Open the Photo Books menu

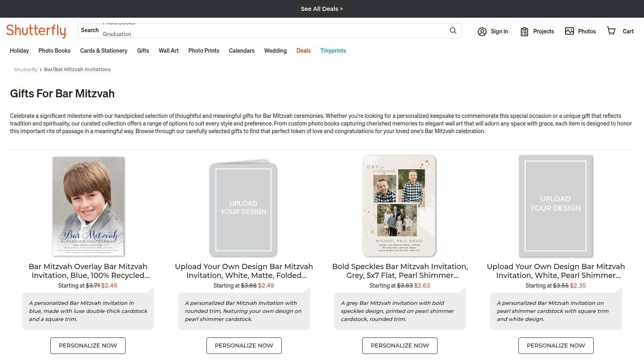pos(54,51)
